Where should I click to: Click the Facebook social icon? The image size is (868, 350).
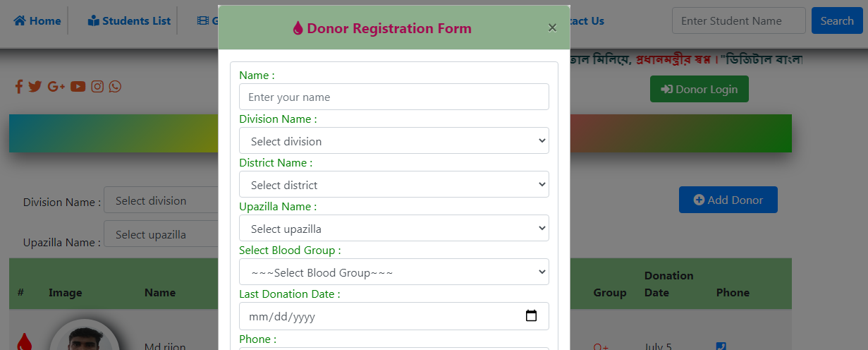[19, 87]
